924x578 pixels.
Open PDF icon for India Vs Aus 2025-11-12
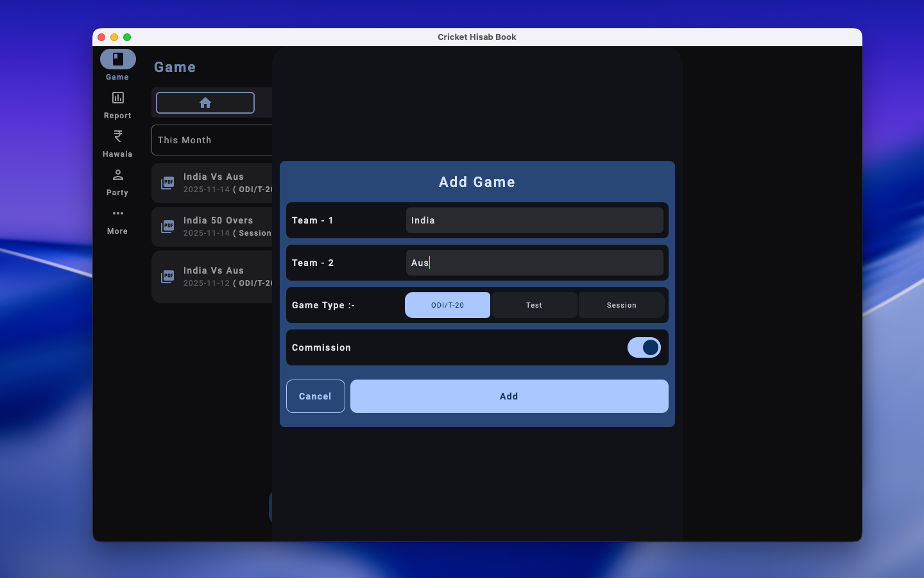167,277
